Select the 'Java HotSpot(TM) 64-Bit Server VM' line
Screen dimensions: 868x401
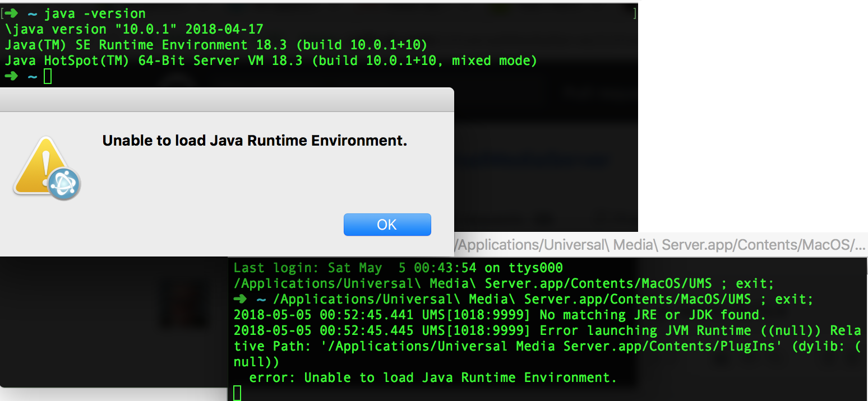[271, 60]
